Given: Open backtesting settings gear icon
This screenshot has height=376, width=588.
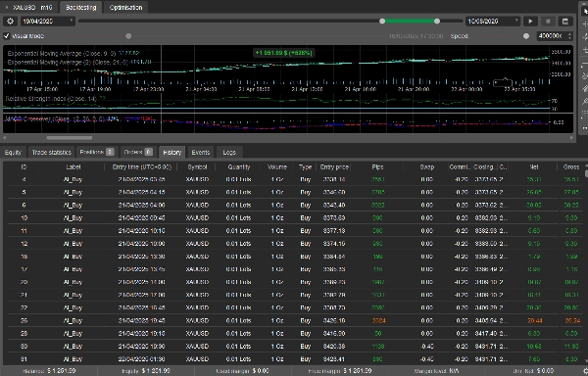Looking at the screenshot, I should [10, 22].
